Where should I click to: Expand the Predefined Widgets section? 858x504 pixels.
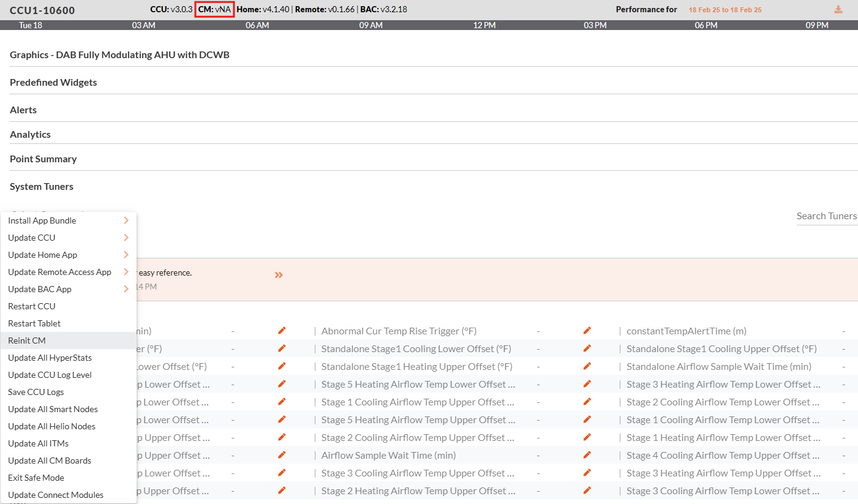click(53, 82)
